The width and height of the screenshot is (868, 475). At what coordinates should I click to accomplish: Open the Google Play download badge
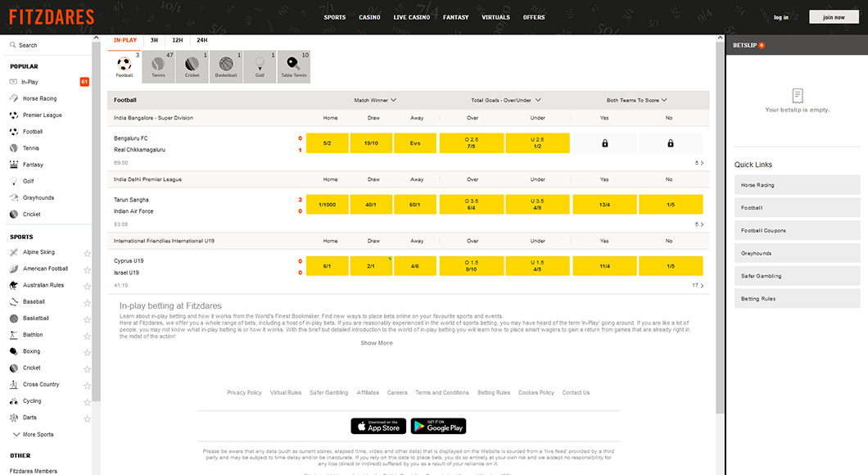pyautogui.click(x=438, y=426)
